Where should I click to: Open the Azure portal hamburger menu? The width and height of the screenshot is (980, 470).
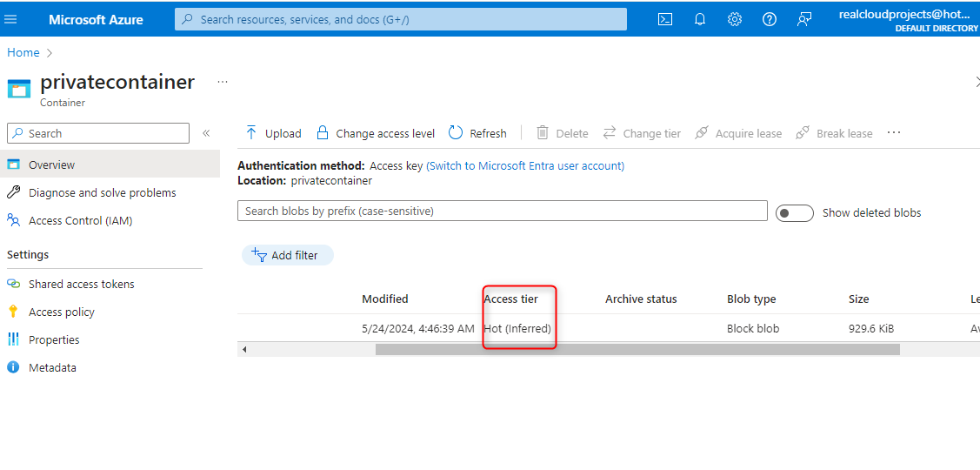(10, 19)
